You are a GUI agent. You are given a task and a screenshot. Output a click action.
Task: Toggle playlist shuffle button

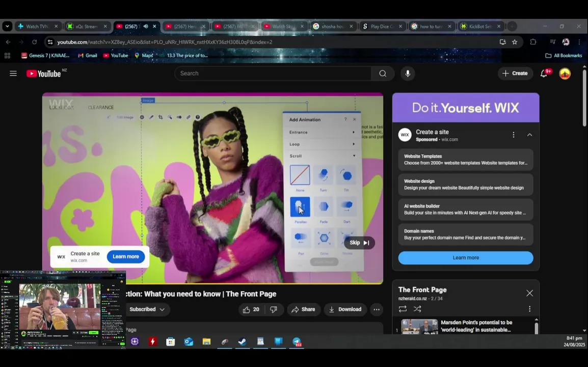coord(417,309)
